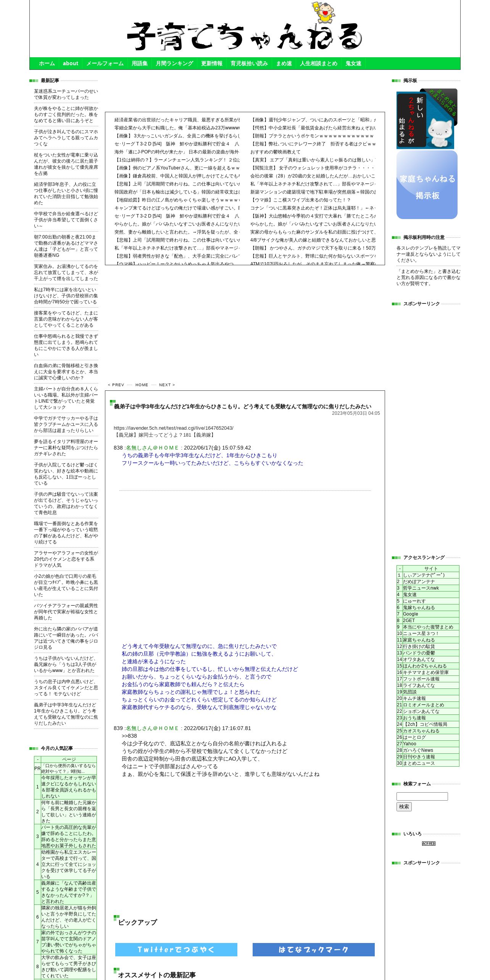
Task: Open 杖をついた女性が電車に乗り込ん article
Action: 66,164
